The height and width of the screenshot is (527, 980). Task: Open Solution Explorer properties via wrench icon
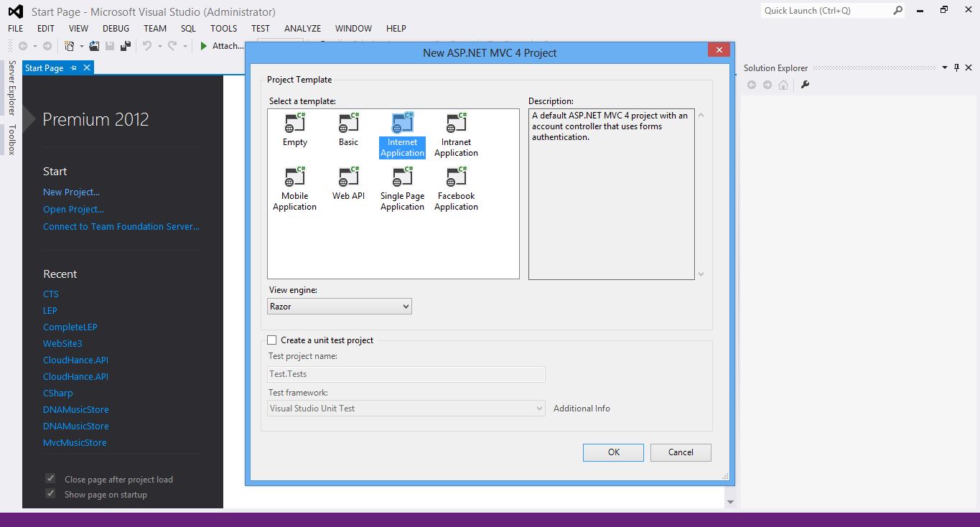[x=806, y=84]
